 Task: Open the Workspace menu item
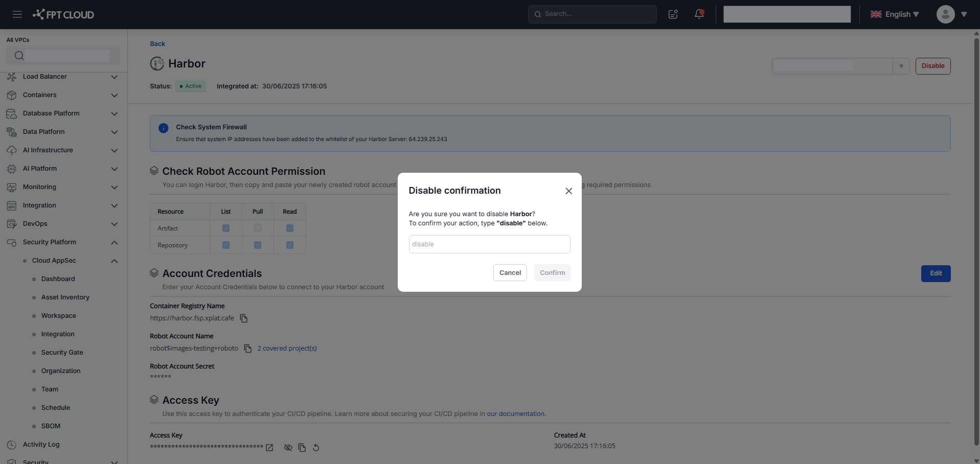tap(59, 316)
